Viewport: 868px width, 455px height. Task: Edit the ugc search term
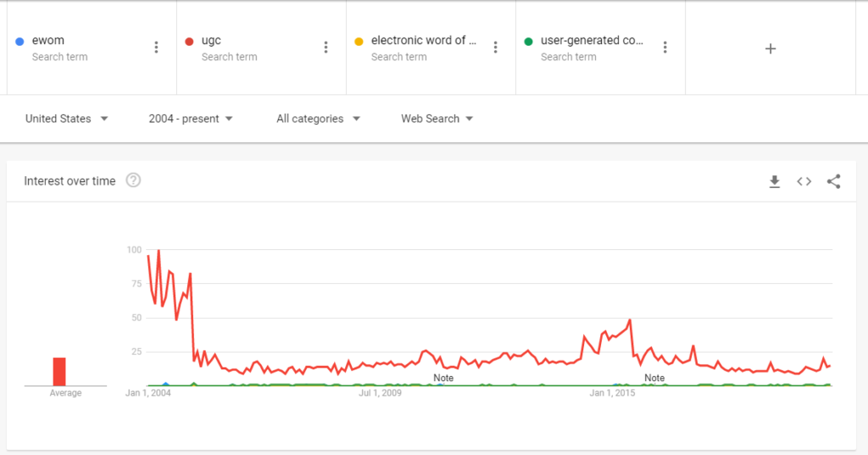coord(212,41)
